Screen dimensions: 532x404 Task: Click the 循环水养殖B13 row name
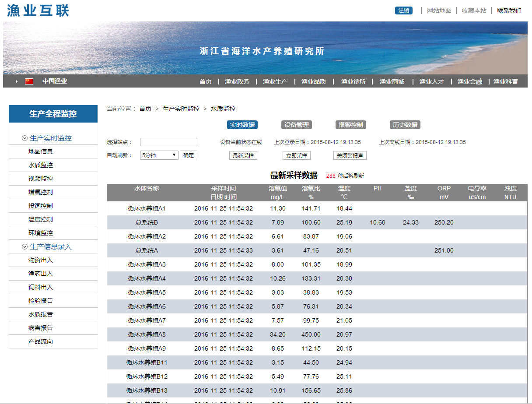tap(147, 391)
